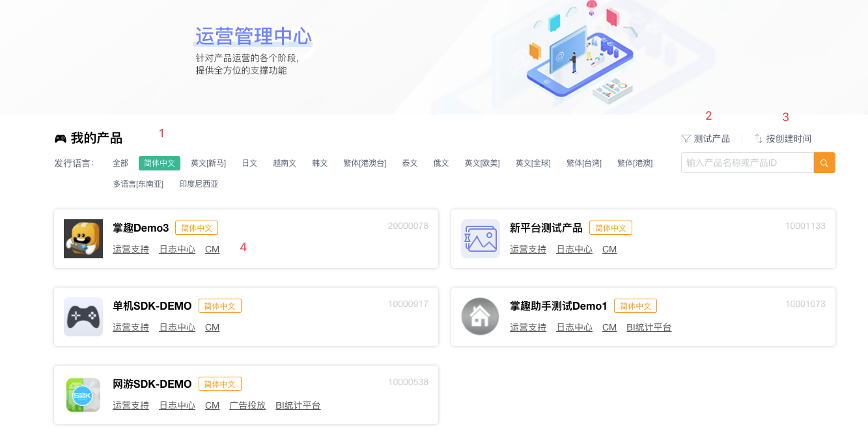Select the 多语言[东南亚] language tag
868x432 pixels.
pyautogui.click(x=138, y=184)
